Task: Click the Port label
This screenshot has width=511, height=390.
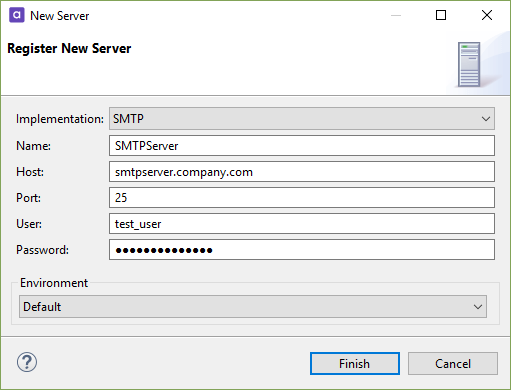Action: click(28, 198)
